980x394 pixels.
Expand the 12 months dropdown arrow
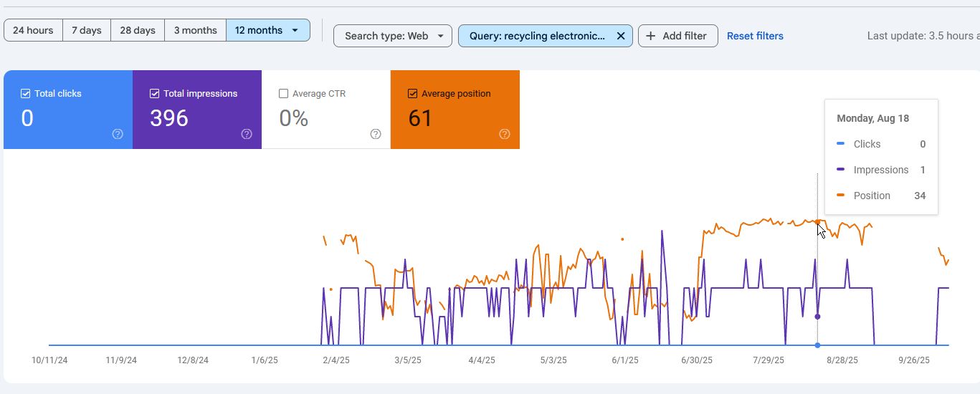coord(295,31)
